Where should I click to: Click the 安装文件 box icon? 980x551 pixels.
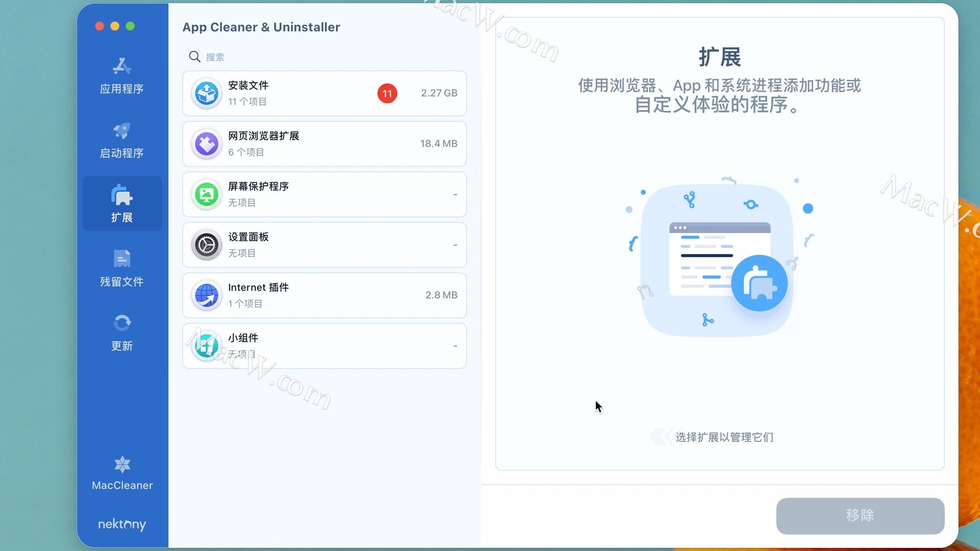tap(207, 93)
